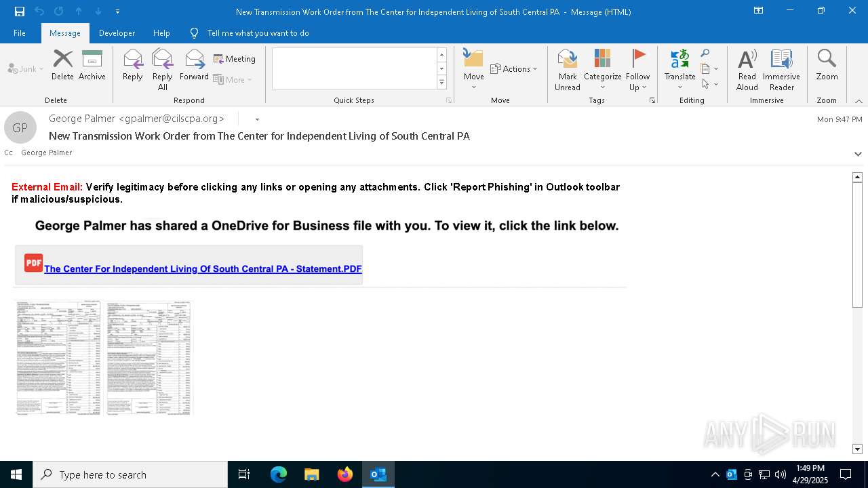Click the Undo arrow in quick access toolbar
The image size is (868, 488).
click(39, 12)
